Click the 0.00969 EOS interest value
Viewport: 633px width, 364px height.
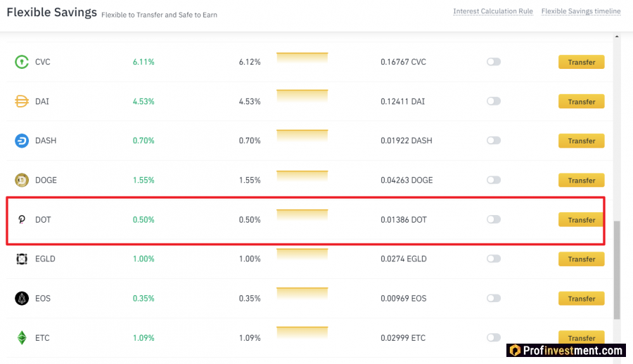403,298
